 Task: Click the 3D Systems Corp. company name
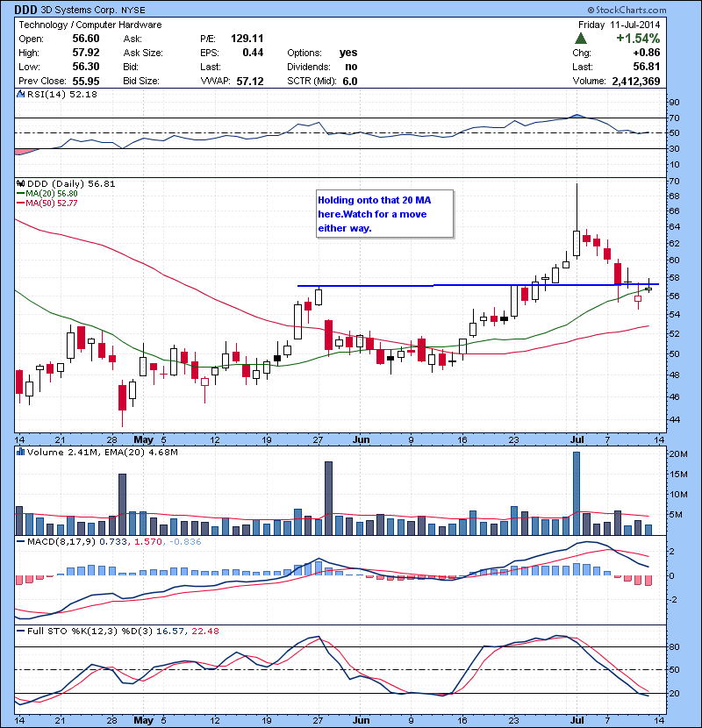click(80, 10)
